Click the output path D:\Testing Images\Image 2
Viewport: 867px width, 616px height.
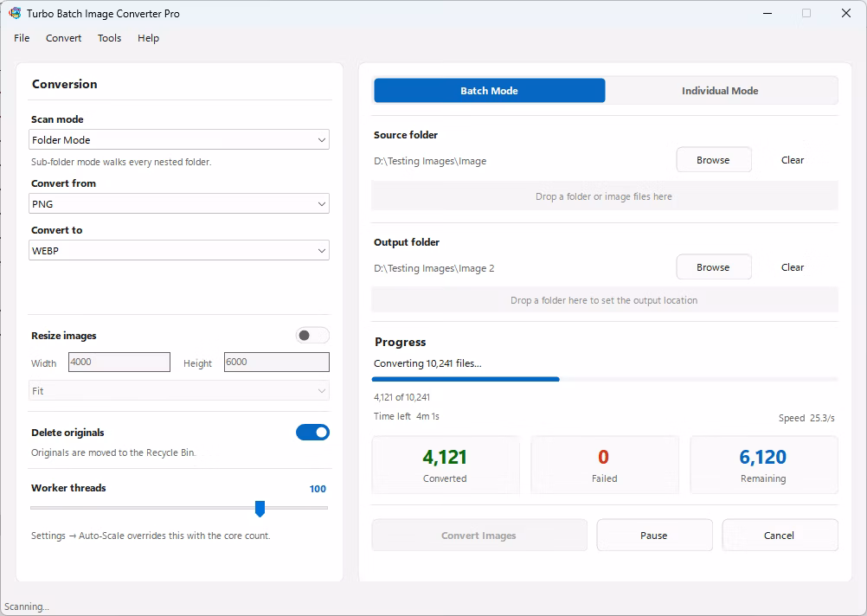pyautogui.click(x=434, y=268)
